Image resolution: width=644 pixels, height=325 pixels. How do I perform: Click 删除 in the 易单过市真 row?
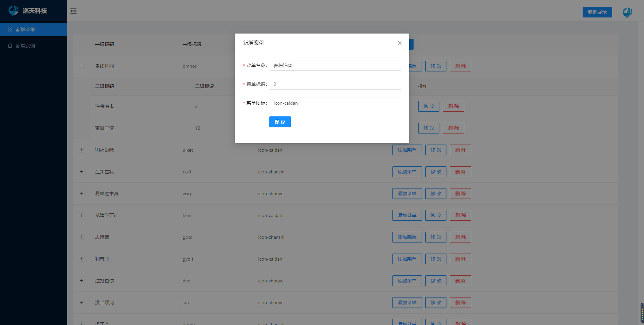click(x=461, y=194)
